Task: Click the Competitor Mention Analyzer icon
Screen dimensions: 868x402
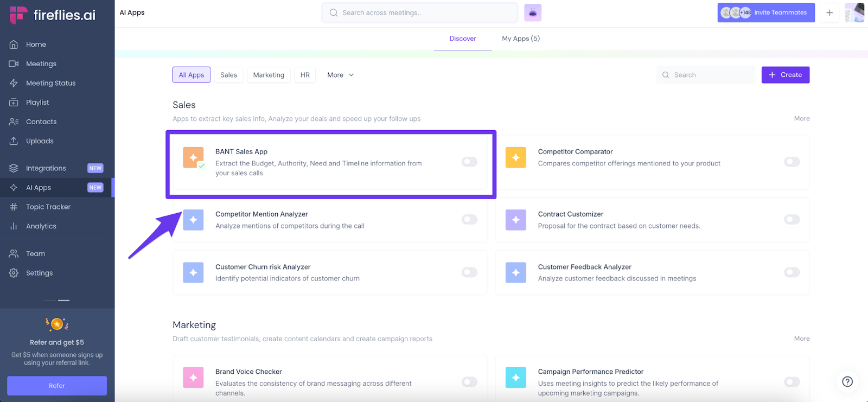Action: click(x=193, y=220)
